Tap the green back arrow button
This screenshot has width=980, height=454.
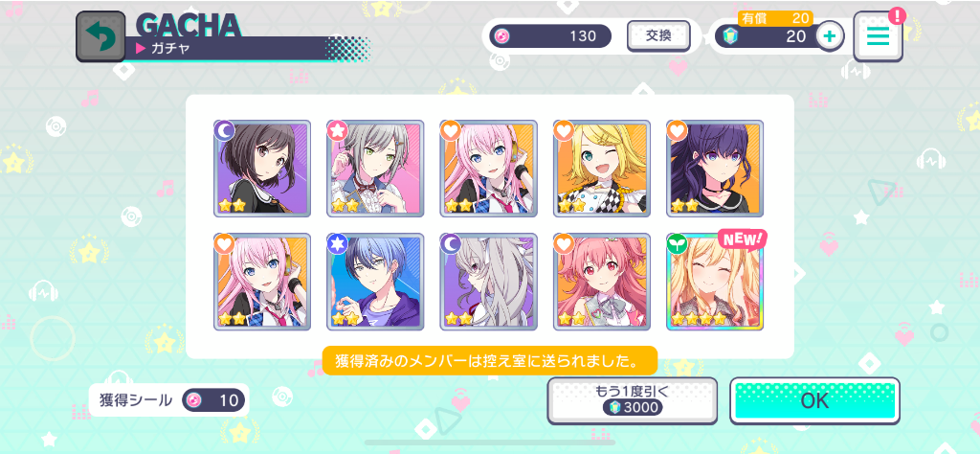click(100, 37)
